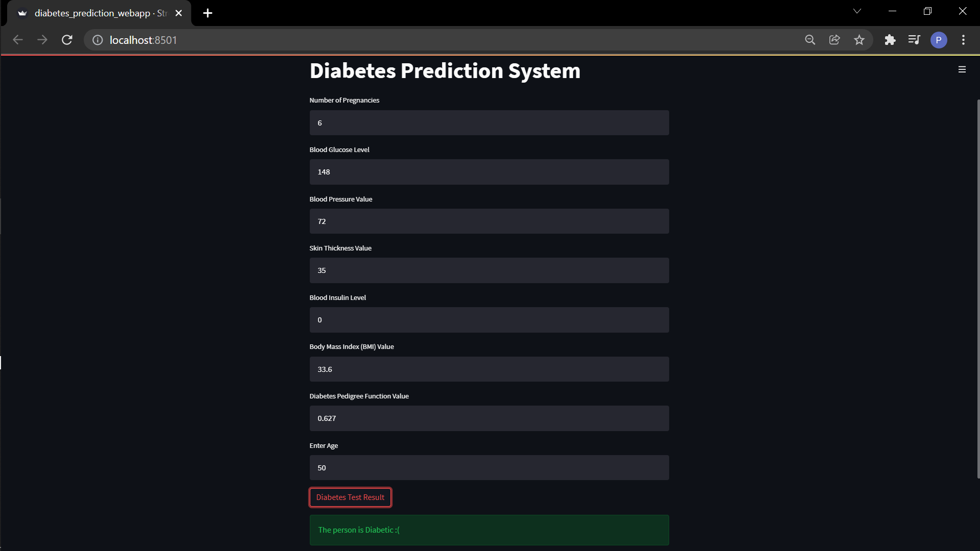Open the Streamlit hamburger menu

(x=962, y=69)
